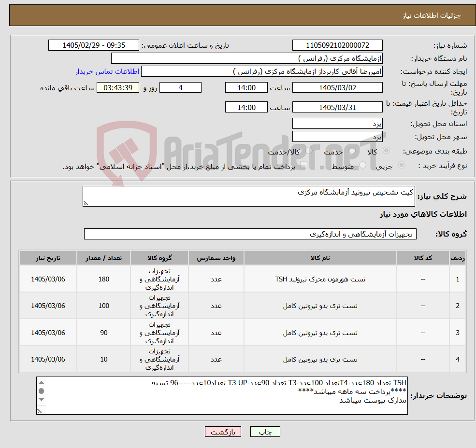
Task: Click the تاریخ نیاز column header
Action: [x=48, y=258]
